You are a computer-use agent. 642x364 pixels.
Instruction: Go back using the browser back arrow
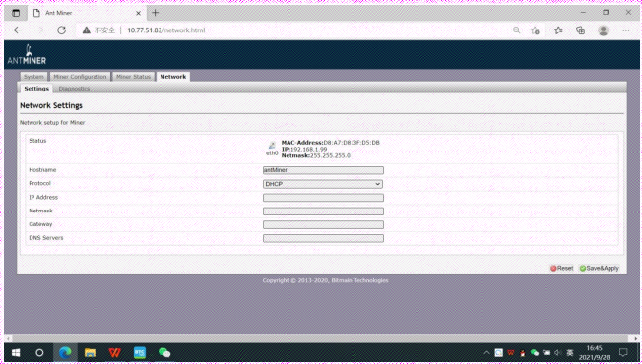pyautogui.click(x=18, y=30)
